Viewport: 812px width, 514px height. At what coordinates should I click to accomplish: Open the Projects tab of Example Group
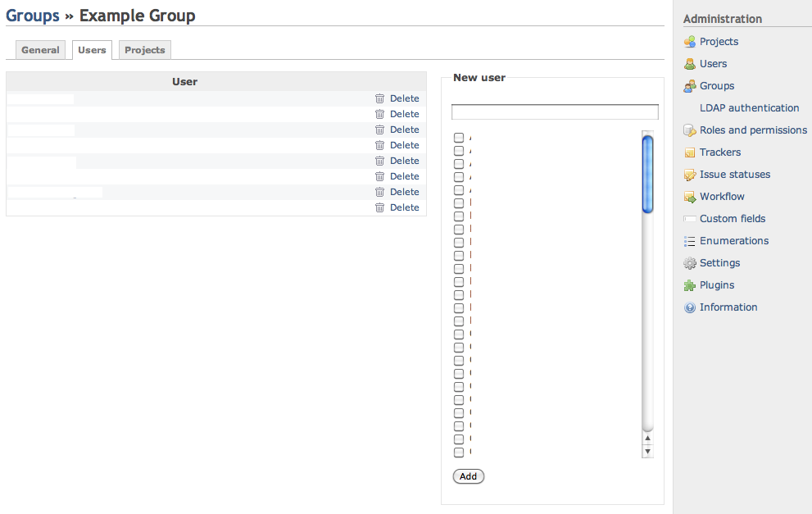144,49
